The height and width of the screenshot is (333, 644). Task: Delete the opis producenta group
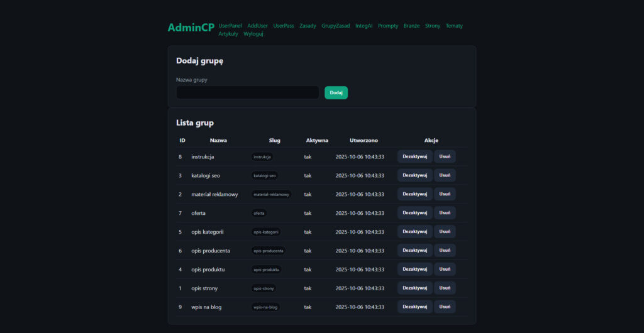tap(445, 251)
